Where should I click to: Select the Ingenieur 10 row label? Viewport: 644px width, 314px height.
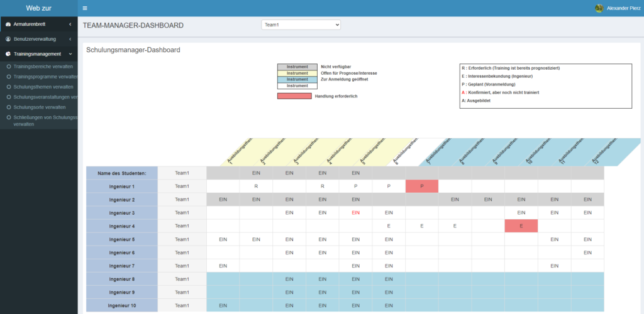tap(122, 305)
